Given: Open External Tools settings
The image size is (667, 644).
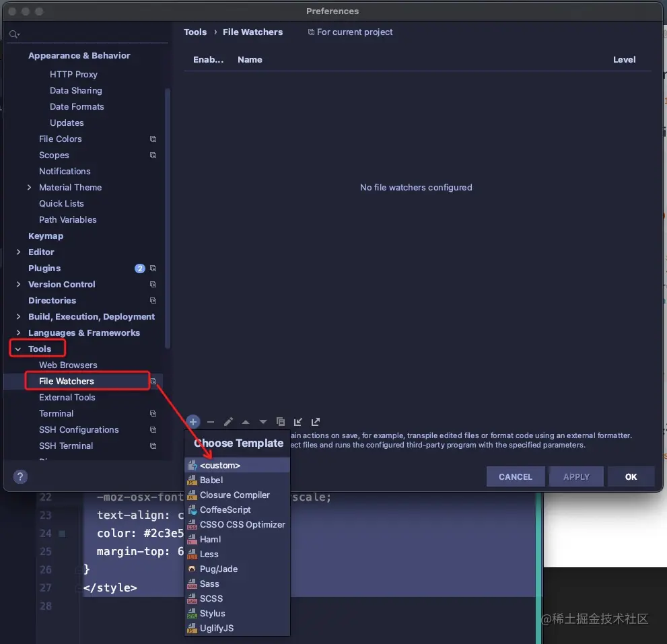Looking at the screenshot, I should pos(67,397).
